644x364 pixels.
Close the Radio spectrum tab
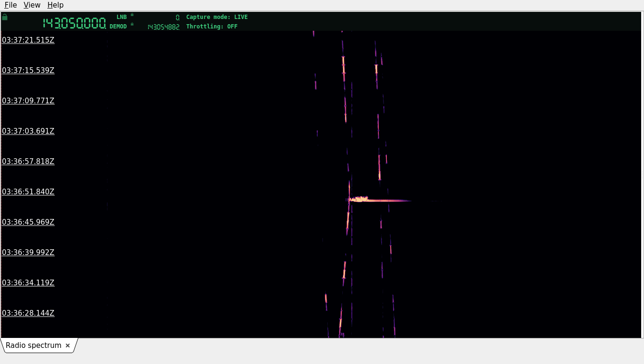(x=68, y=346)
